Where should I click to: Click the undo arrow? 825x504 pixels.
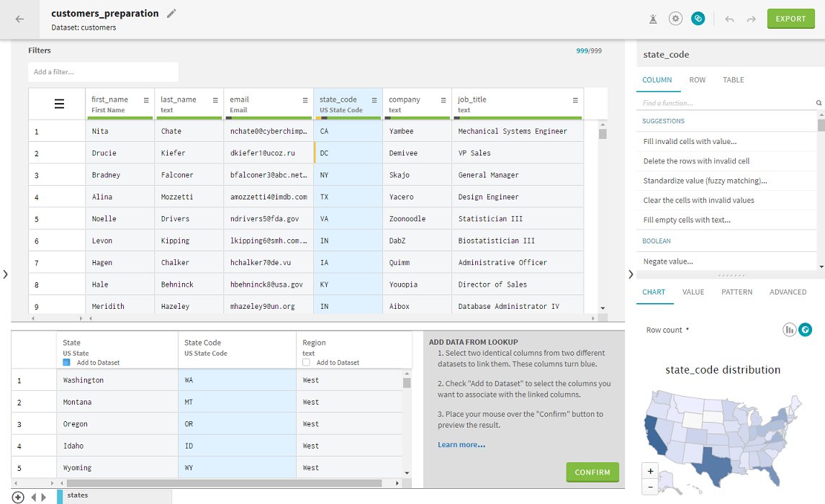[729, 19]
